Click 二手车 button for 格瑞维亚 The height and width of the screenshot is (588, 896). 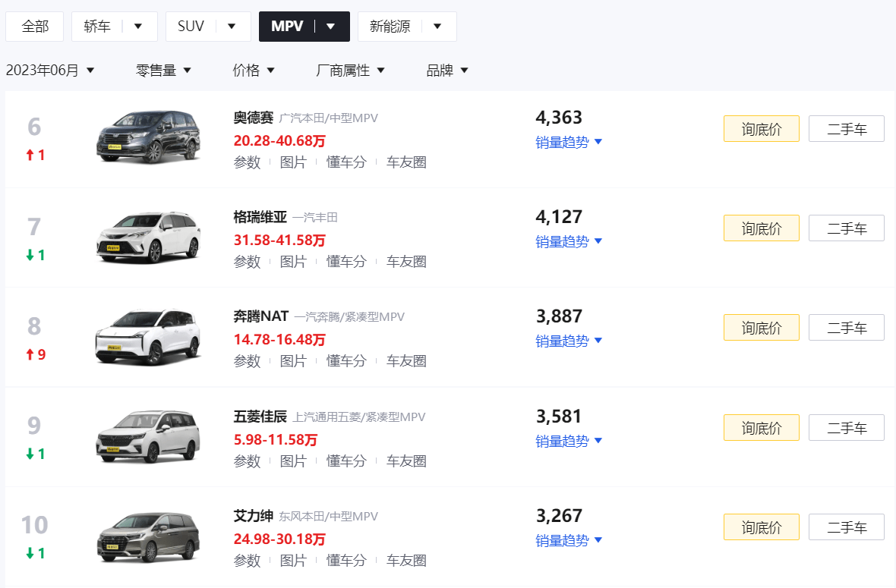click(x=846, y=228)
